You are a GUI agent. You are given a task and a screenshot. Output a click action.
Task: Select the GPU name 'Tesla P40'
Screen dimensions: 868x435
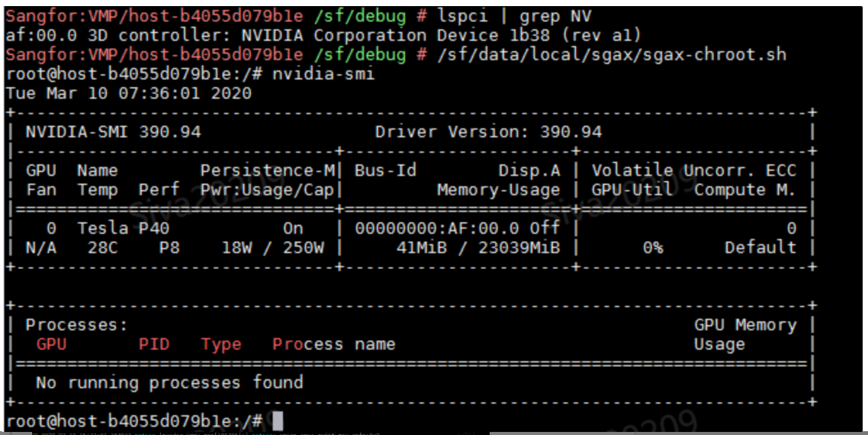[124, 228]
